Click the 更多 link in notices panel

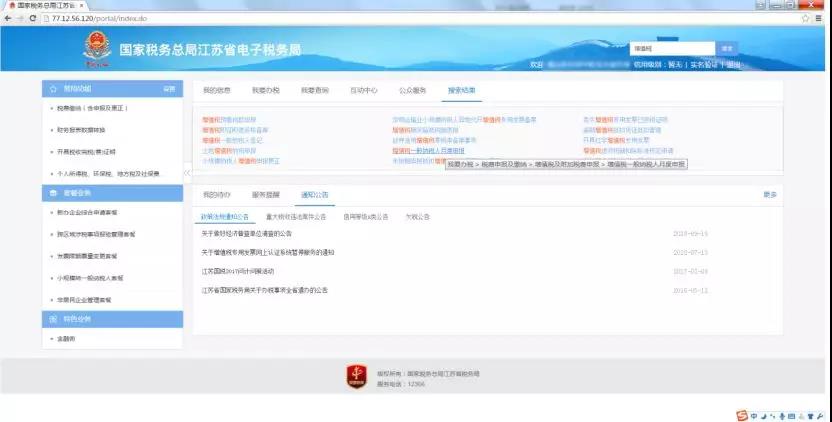(770, 195)
